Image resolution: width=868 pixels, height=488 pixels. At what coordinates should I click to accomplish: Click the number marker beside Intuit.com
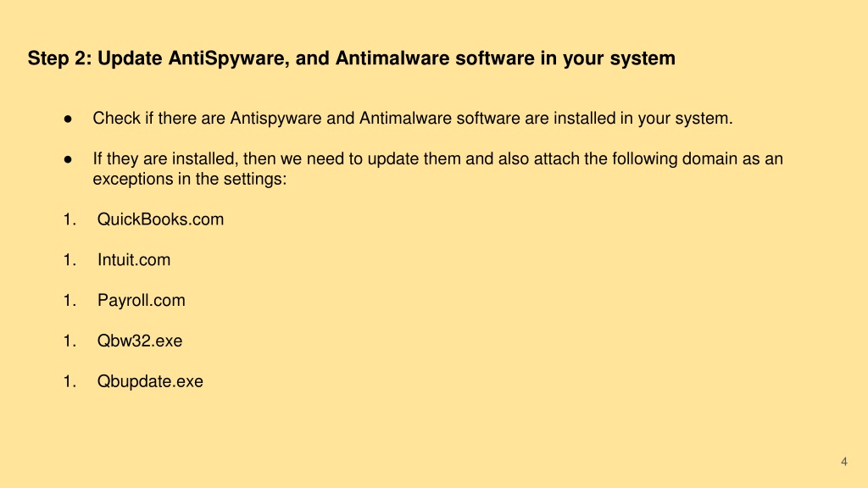pyautogui.click(x=70, y=259)
